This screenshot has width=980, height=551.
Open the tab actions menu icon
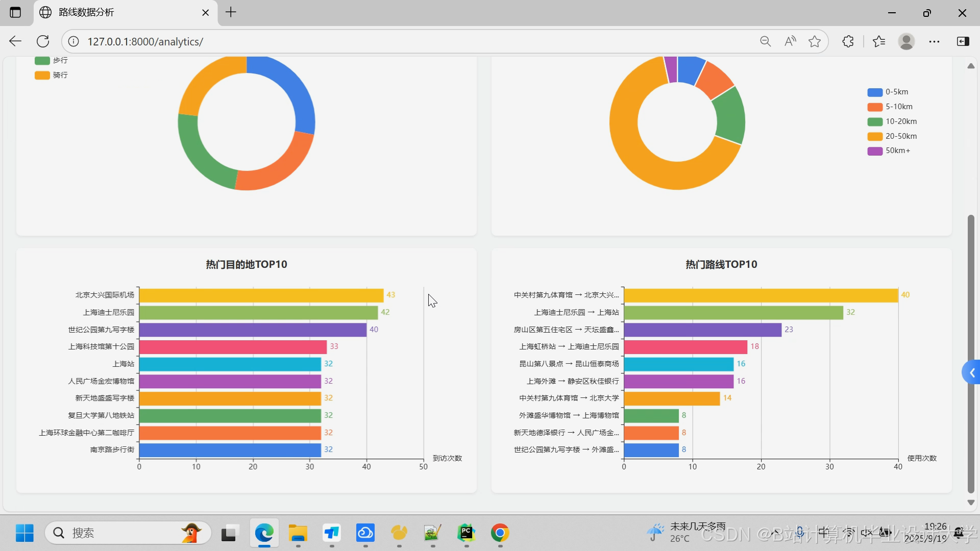(x=15, y=12)
